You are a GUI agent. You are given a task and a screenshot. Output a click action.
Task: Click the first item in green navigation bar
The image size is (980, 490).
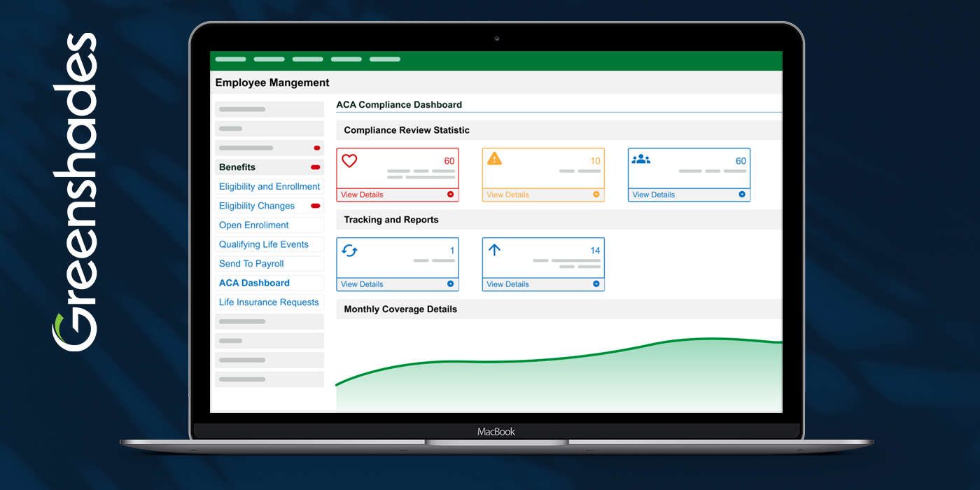tap(230, 59)
